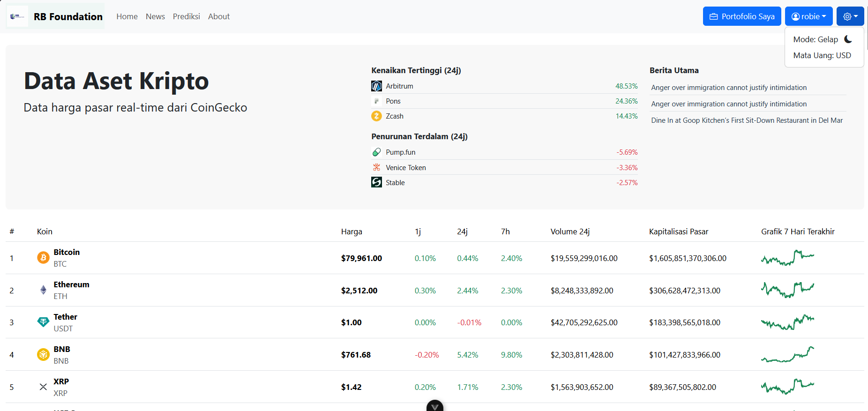868x411 pixels.
Task: Click the Koin column header
Action: (45, 232)
